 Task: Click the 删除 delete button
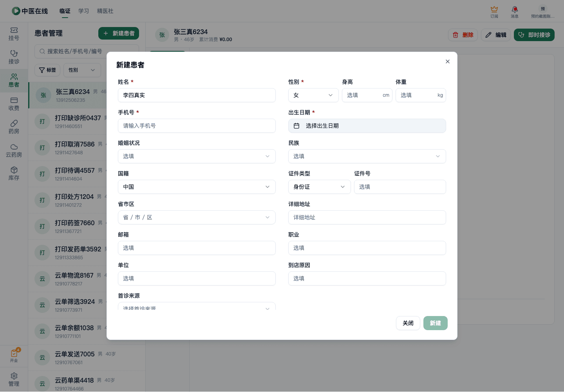463,35
